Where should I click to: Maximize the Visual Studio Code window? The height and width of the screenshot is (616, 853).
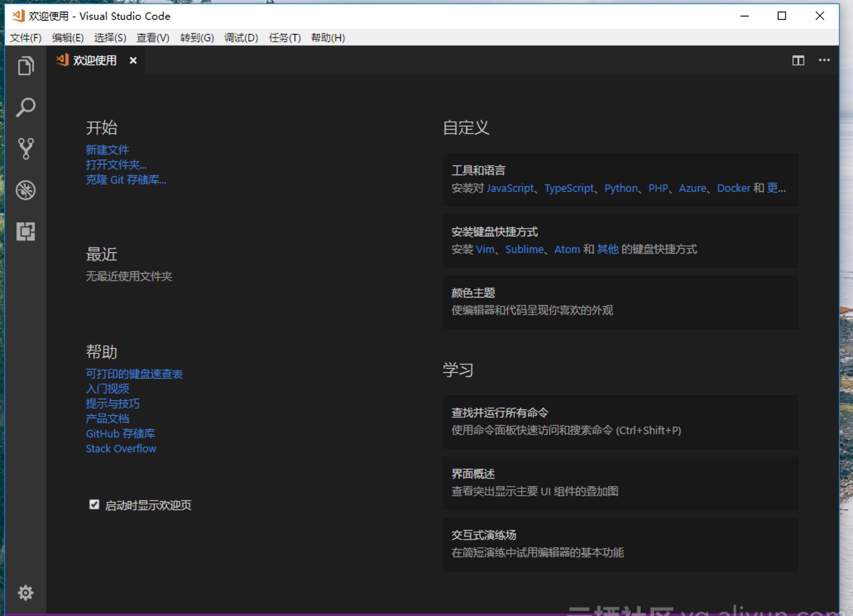click(x=781, y=16)
